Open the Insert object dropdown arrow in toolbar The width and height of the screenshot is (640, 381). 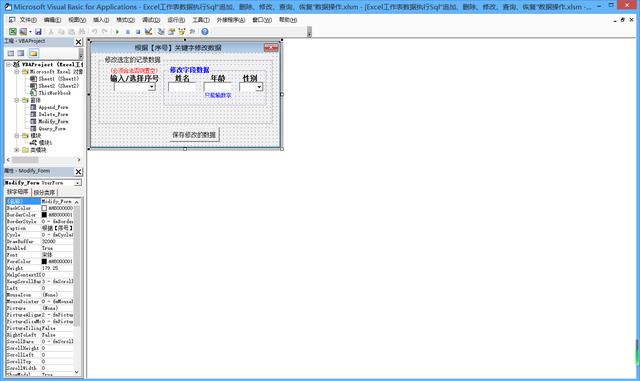pyautogui.click(x=30, y=31)
